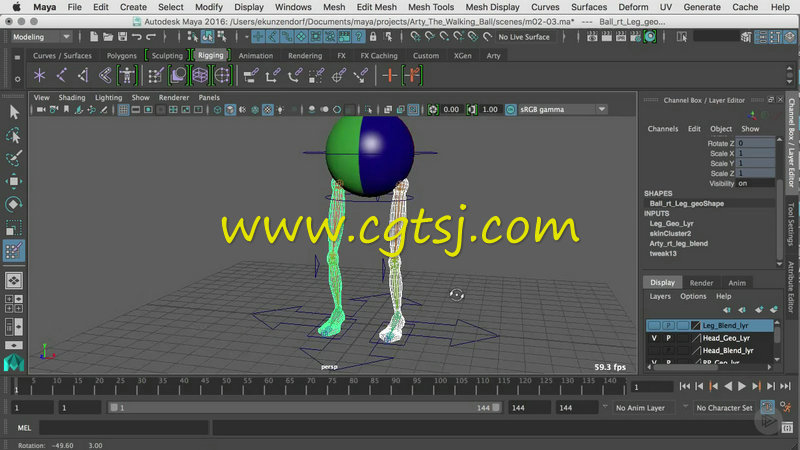Toggle viewport textured display icon

coord(268,109)
